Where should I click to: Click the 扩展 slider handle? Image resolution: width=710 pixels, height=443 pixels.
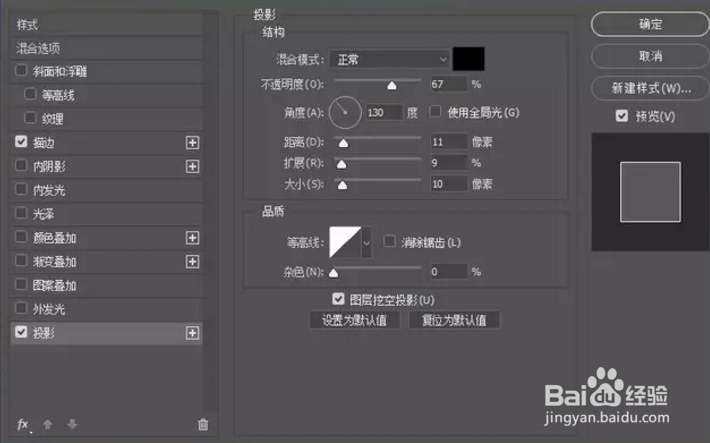point(341,164)
